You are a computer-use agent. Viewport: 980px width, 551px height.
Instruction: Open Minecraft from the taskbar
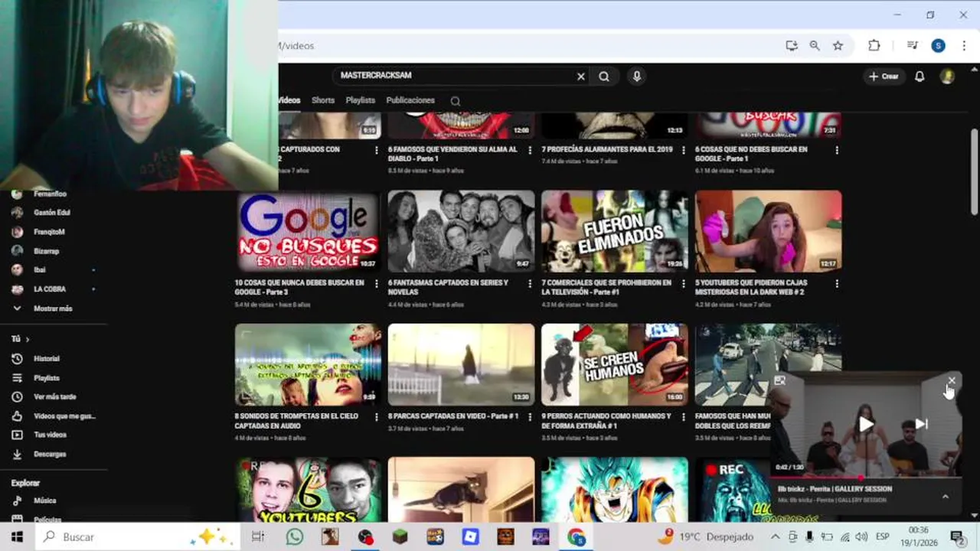[x=400, y=537]
